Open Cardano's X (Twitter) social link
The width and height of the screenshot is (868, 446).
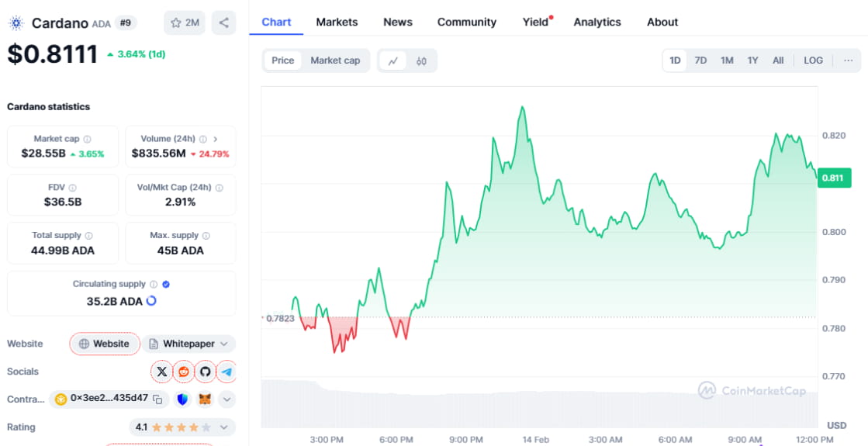click(161, 372)
